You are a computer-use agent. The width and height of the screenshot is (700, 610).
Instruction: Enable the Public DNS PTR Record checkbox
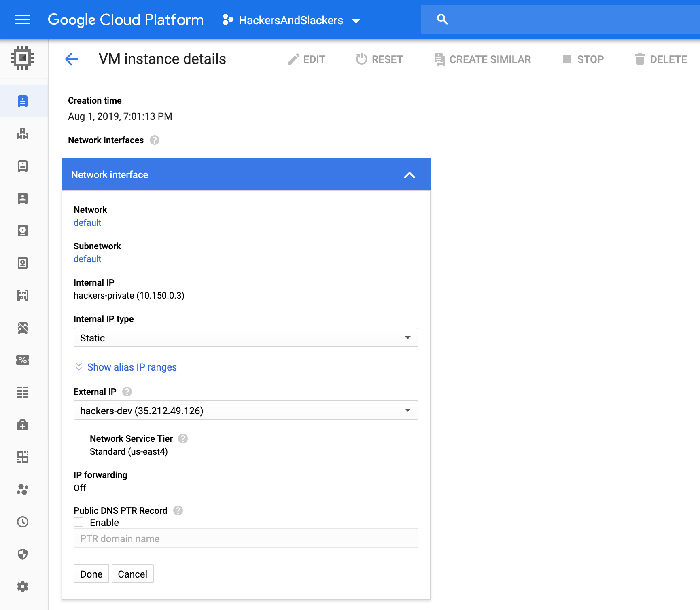tap(78, 522)
